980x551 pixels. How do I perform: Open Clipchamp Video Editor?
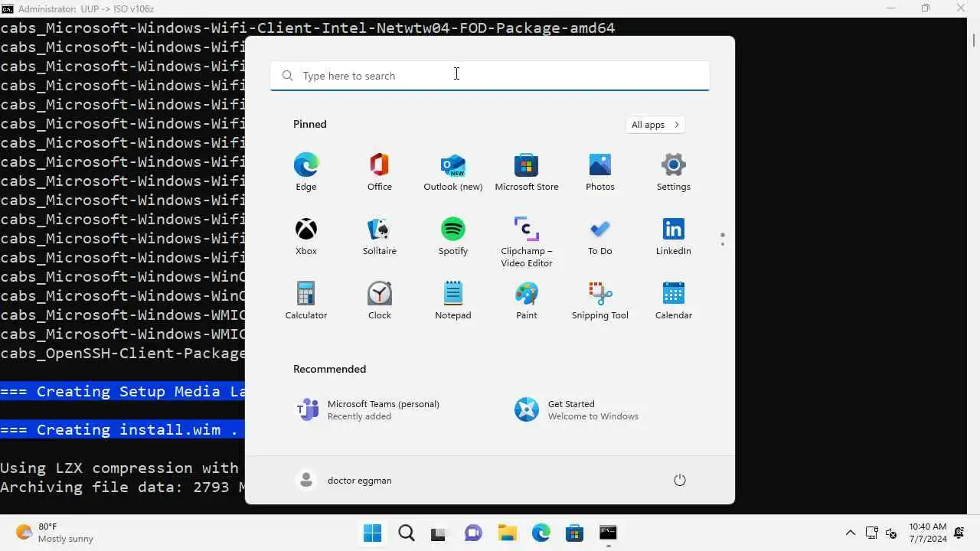(526, 242)
